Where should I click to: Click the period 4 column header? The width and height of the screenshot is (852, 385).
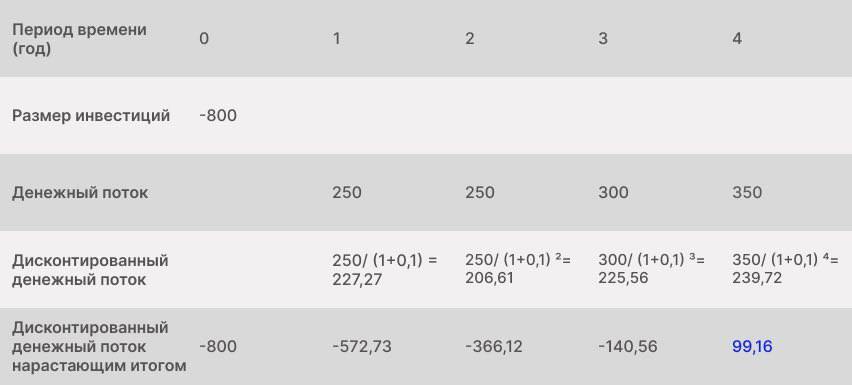737,39
